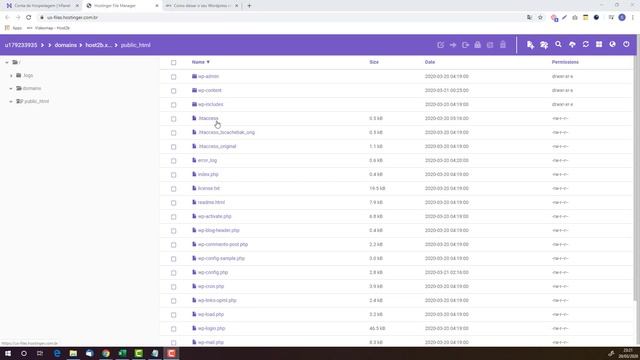
Task: Bookmark this page with star icon
Action: (x=540, y=18)
